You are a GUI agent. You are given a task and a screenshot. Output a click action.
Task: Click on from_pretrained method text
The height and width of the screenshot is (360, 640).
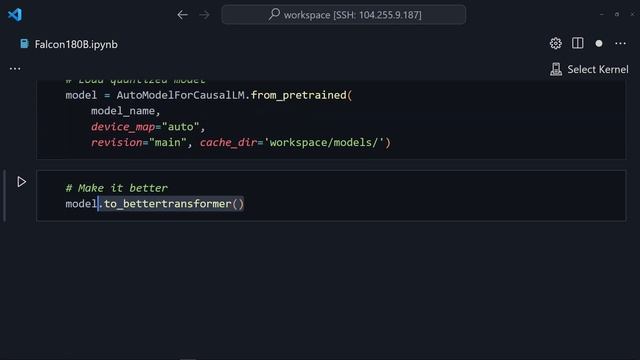[x=298, y=95]
